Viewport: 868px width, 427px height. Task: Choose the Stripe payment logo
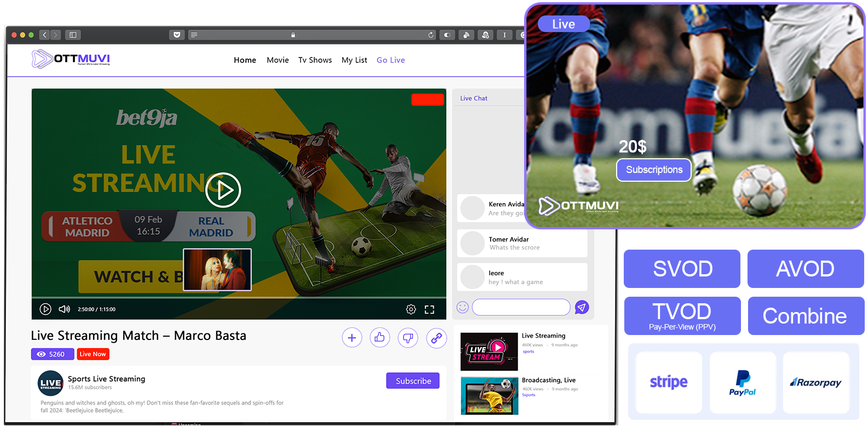point(669,383)
